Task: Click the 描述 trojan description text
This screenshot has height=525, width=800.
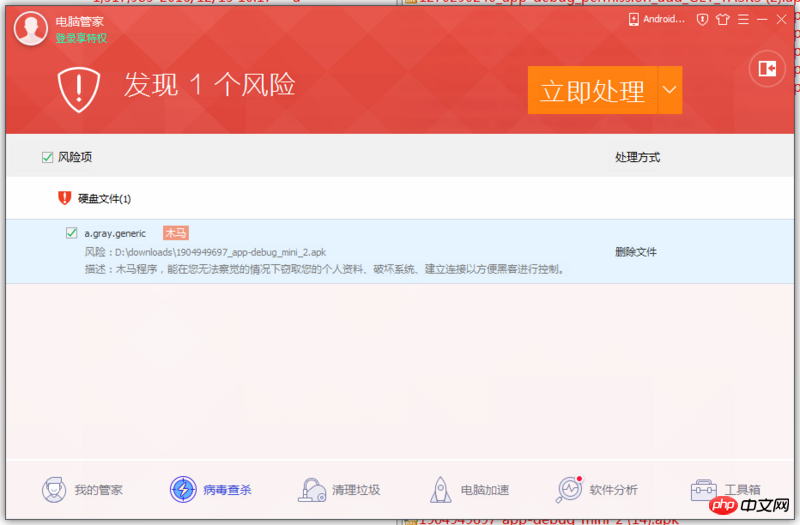Action: click(326, 269)
